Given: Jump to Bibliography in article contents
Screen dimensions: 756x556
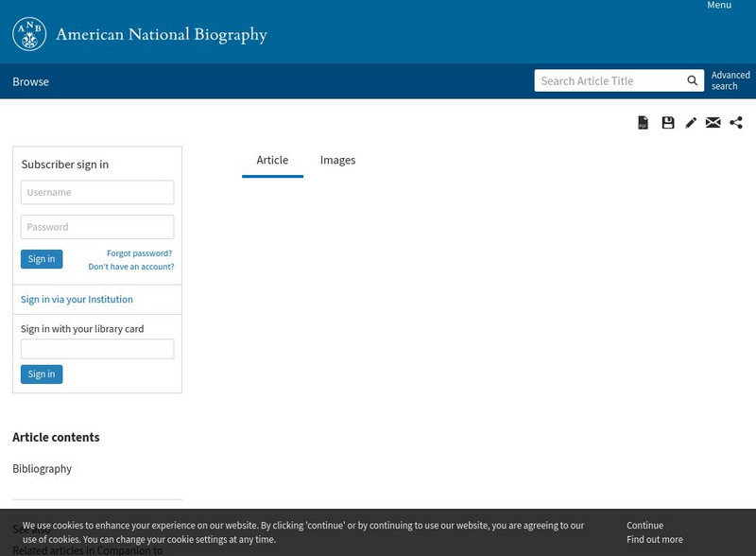Looking at the screenshot, I should (x=42, y=469).
